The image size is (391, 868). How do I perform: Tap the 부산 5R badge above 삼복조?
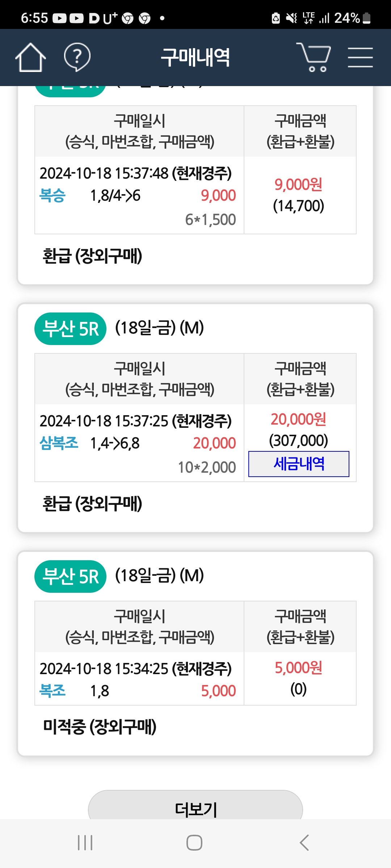[71, 329]
